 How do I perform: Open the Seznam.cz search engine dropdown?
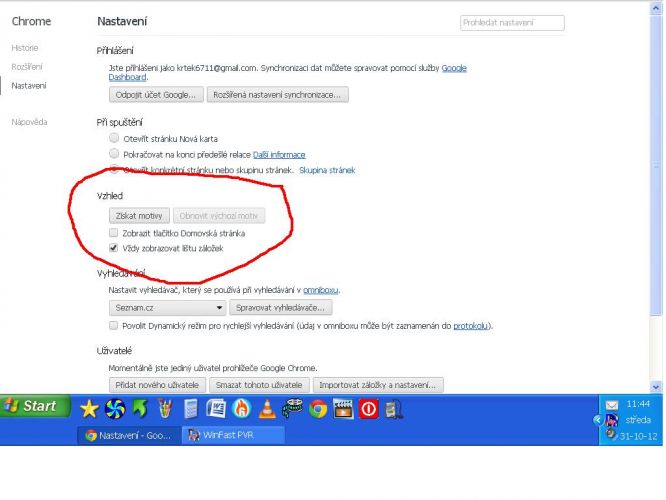pyautogui.click(x=167, y=308)
